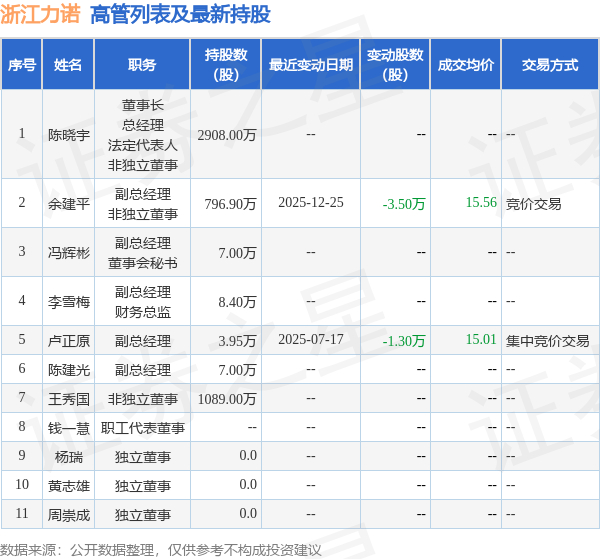Click 独立董事 in 黄志雄's row
The width and height of the screenshot is (600, 559).
(x=142, y=486)
